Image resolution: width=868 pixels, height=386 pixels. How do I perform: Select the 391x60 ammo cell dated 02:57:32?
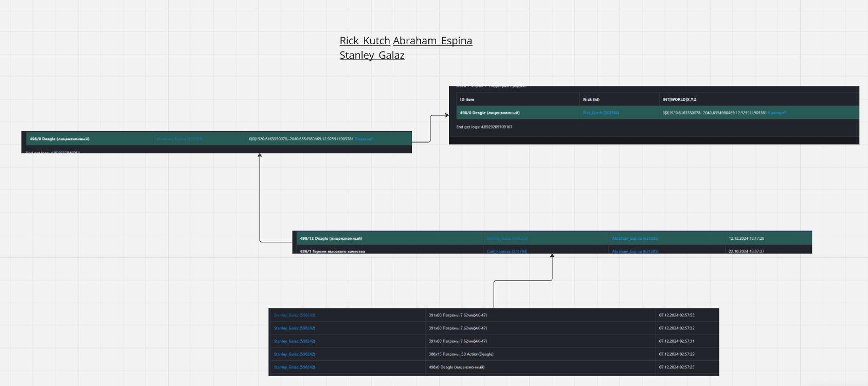pos(458,328)
